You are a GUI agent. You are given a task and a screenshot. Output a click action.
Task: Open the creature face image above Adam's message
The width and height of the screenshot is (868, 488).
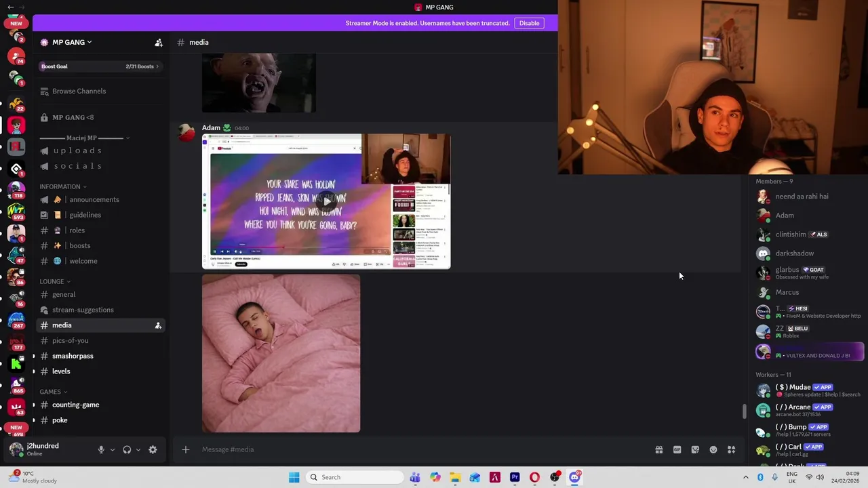point(258,83)
